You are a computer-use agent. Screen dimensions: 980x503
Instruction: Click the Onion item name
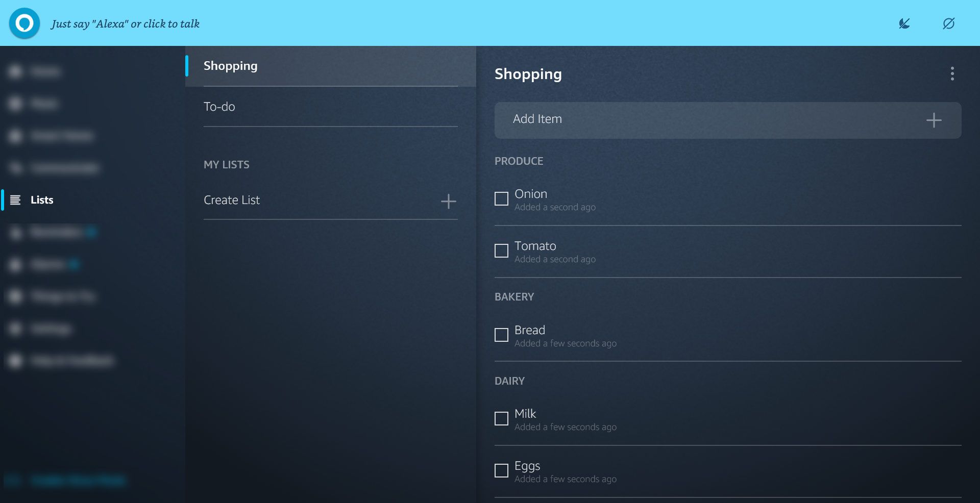[x=531, y=194]
